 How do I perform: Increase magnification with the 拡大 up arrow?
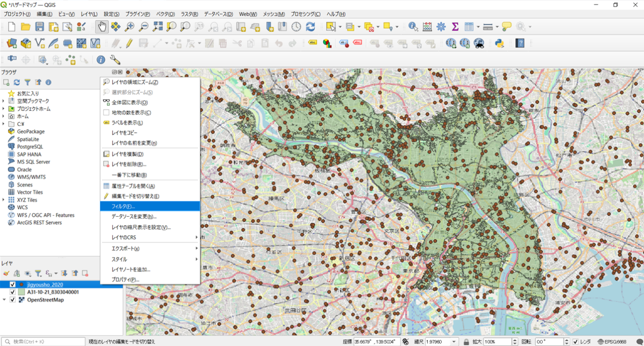pyautogui.click(x=515, y=340)
